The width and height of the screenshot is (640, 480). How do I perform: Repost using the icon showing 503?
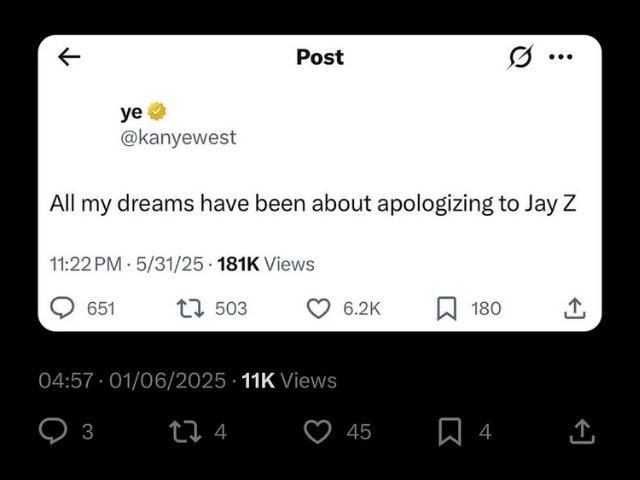pos(190,309)
